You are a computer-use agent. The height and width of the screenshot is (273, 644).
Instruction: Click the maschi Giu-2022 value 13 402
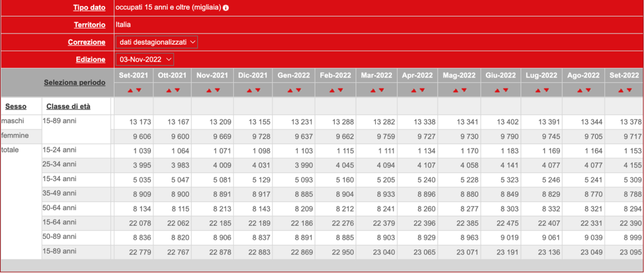(507, 122)
